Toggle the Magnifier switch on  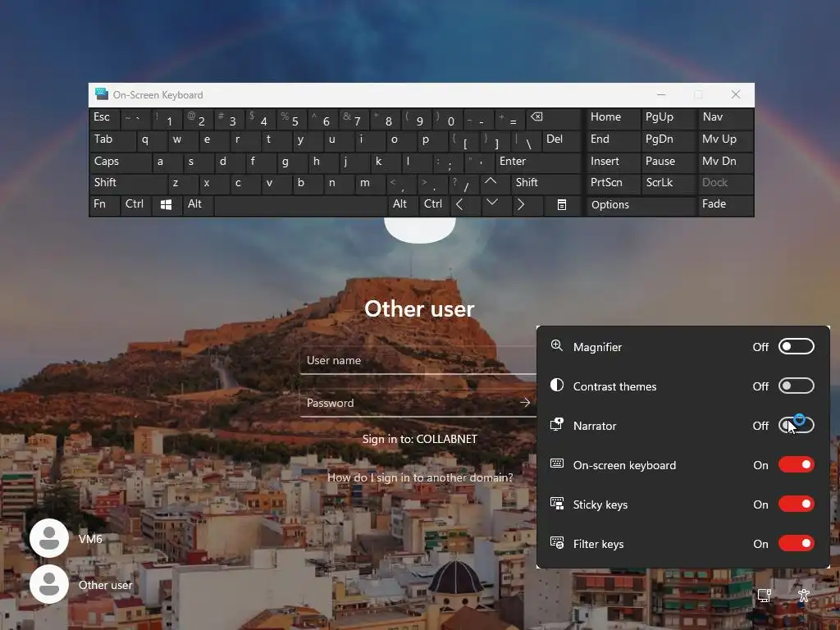click(796, 347)
